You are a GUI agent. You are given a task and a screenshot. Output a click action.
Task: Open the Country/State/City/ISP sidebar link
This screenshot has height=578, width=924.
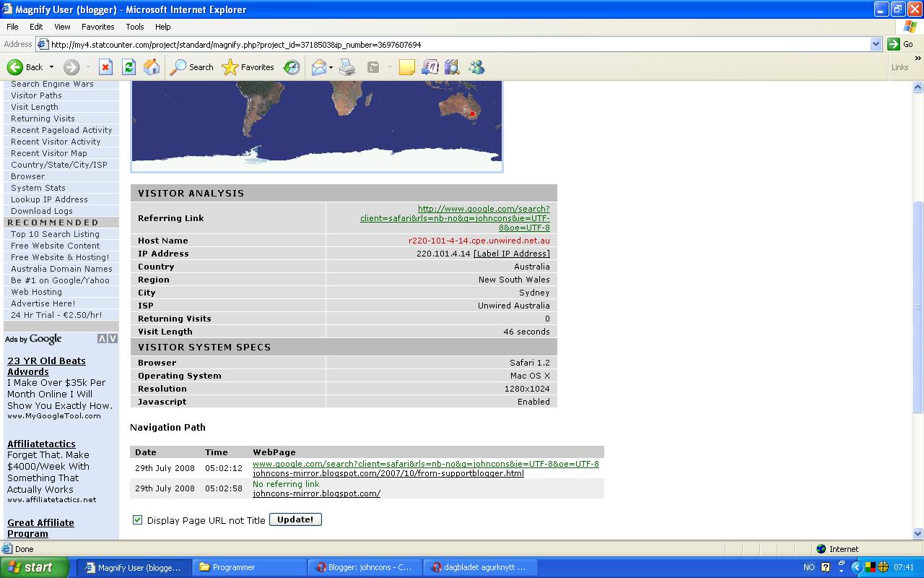(59, 165)
